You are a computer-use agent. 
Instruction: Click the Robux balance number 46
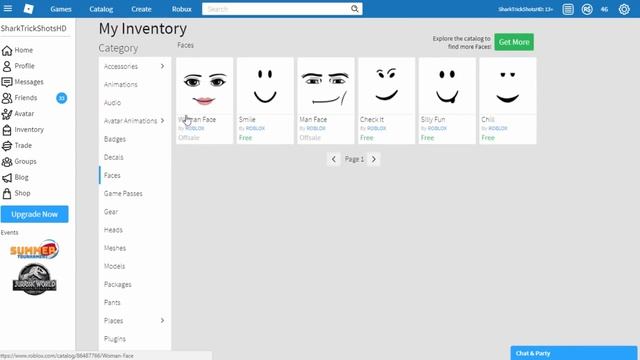tap(604, 9)
